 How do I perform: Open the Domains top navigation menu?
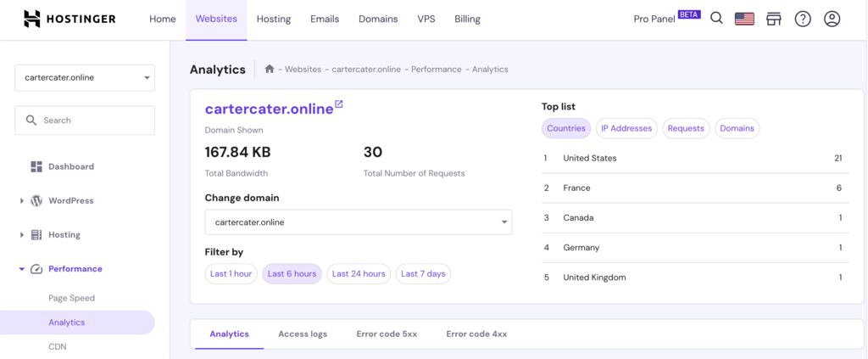coord(378,19)
